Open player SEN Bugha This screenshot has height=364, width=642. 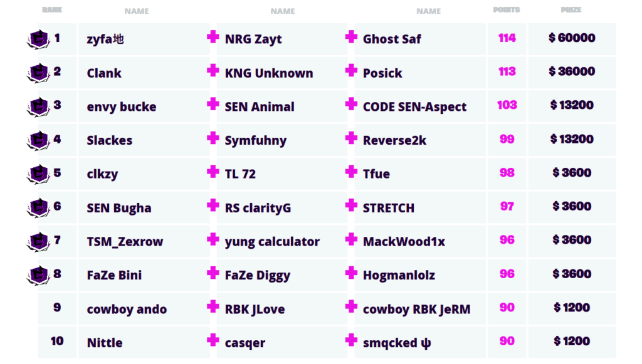tap(118, 208)
